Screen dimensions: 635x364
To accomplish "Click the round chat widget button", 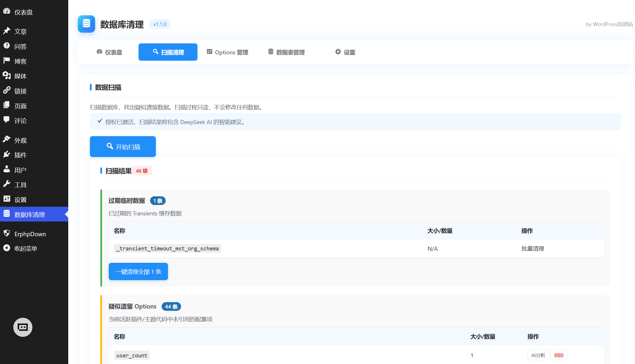I will [x=23, y=327].
